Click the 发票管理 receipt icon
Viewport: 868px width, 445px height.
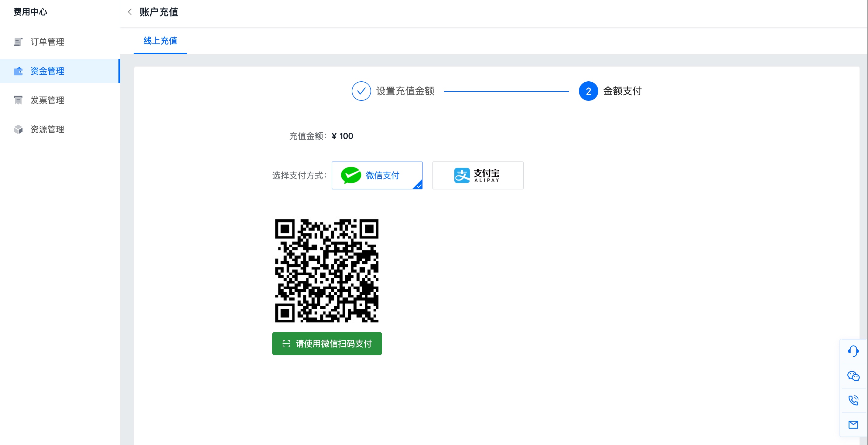point(18,100)
